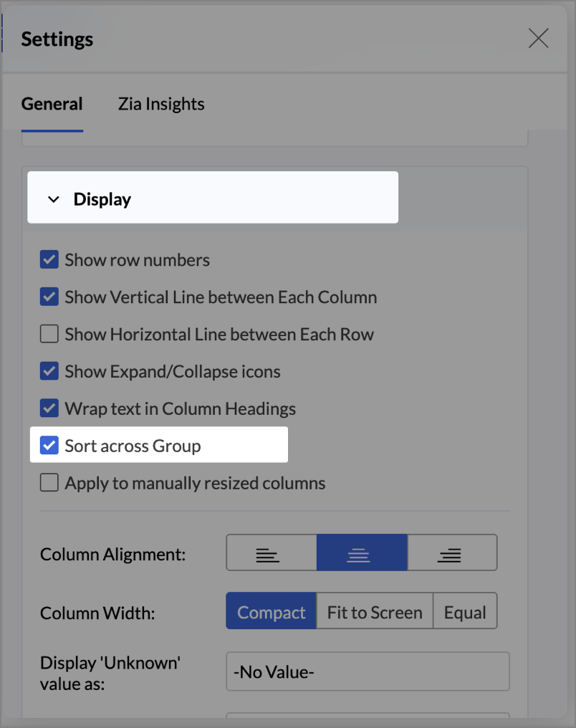Collapse the Display section chevron
Viewport: 576px width, 728px height.
coord(54,199)
